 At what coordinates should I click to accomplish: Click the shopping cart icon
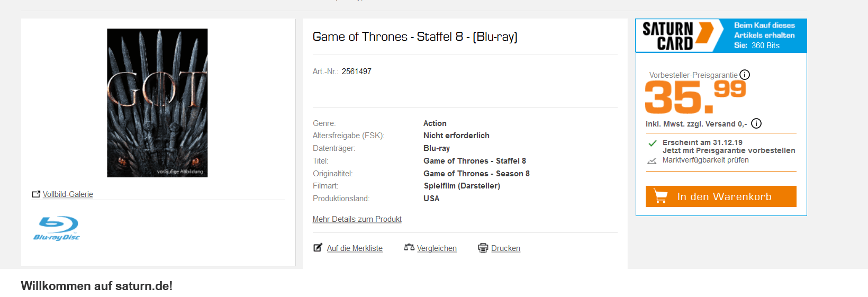click(661, 196)
